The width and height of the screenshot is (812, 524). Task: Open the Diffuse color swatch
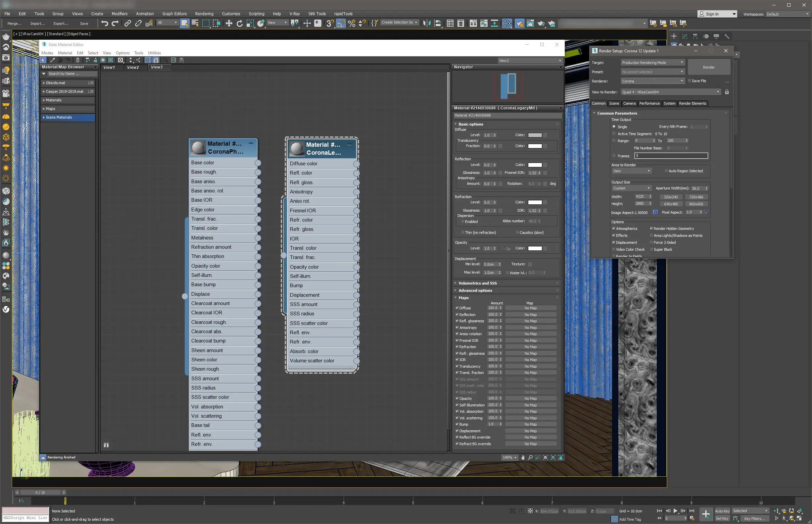click(535, 135)
